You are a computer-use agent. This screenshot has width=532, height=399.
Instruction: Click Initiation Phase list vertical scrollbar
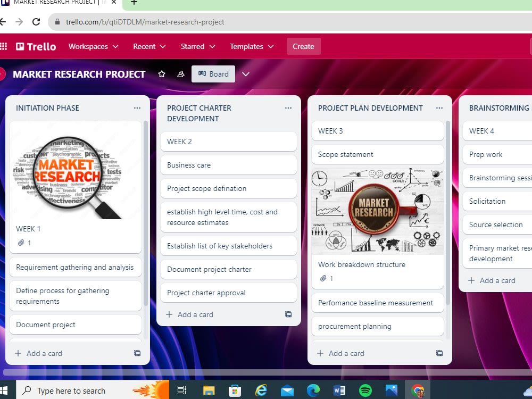pos(146,213)
